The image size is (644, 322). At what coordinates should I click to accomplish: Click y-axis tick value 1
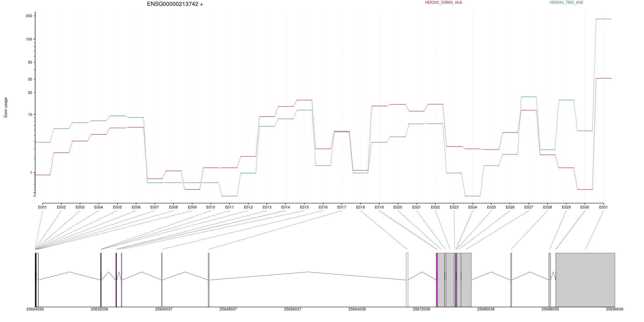pos(31,173)
